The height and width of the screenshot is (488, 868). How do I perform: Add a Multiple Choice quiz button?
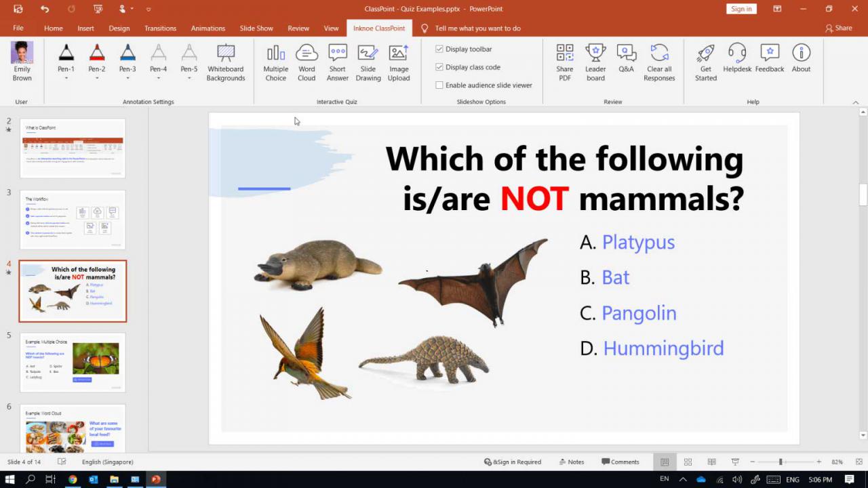point(275,62)
